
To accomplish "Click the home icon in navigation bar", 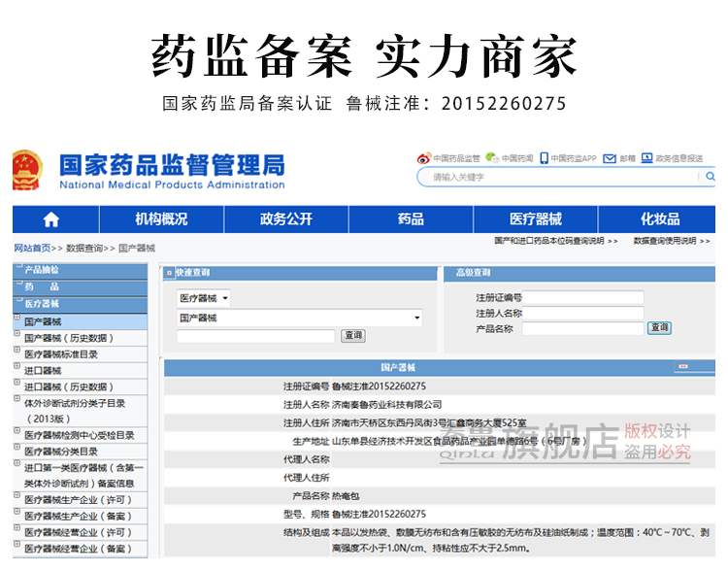I will pos(51,219).
